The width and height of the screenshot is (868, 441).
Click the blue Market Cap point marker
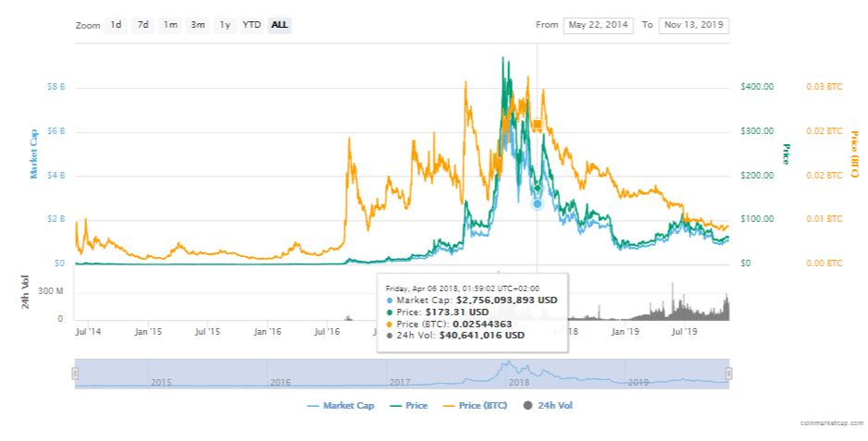(x=537, y=203)
